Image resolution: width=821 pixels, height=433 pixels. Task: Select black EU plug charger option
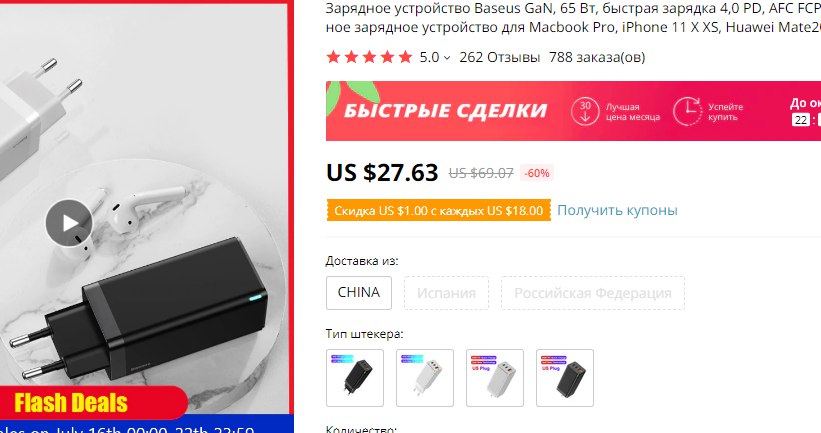pos(355,378)
